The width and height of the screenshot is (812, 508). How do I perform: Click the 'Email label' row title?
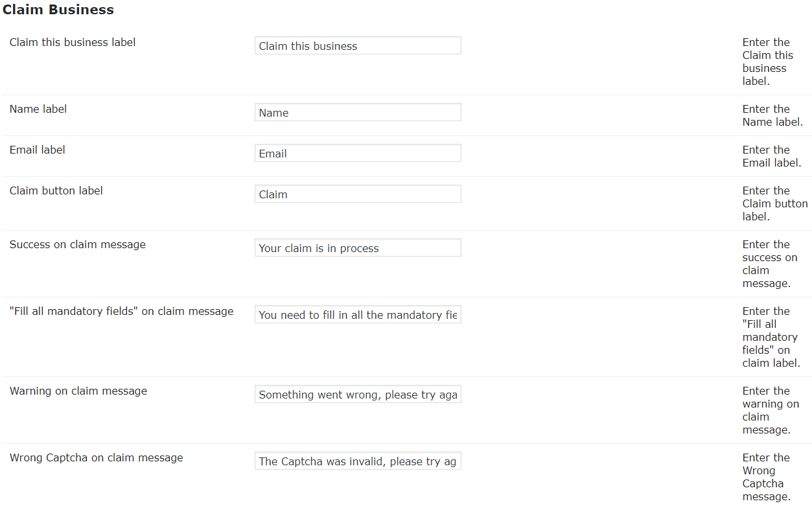[38, 150]
